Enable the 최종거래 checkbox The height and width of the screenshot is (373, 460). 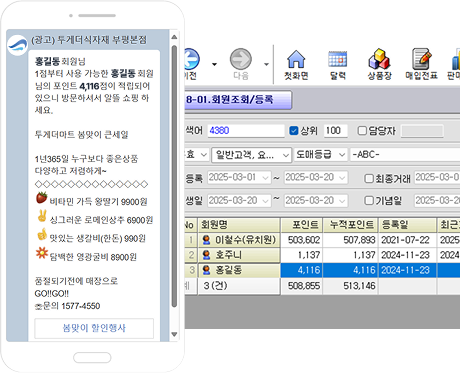pyautogui.click(x=369, y=178)
